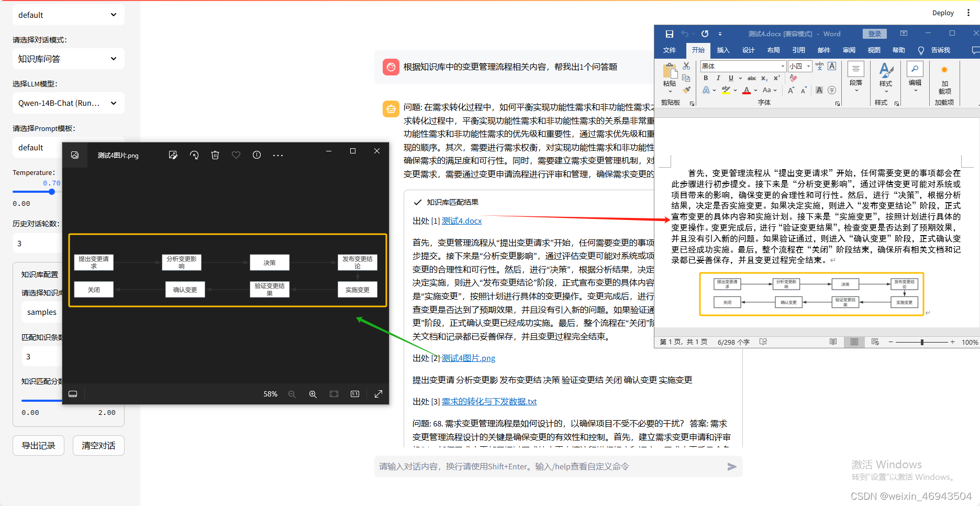Open the Streamlit three-dot main menu
This screenshot has width=980, height=506.
click(x=968, y=13)
